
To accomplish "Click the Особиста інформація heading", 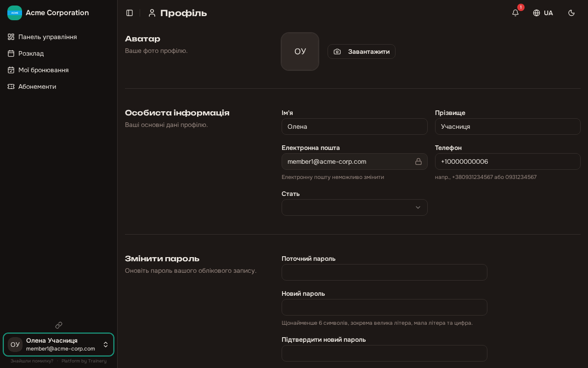I will pos(177,113).
